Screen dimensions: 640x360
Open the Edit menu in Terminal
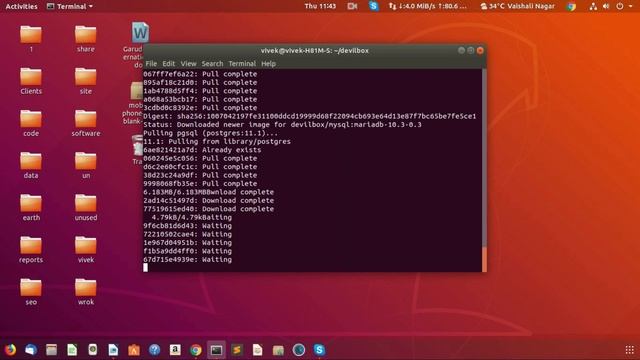168,64
